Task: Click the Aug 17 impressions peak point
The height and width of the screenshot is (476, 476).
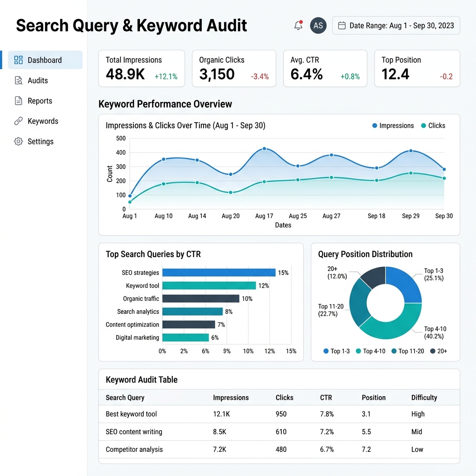Action: point(264,149)
